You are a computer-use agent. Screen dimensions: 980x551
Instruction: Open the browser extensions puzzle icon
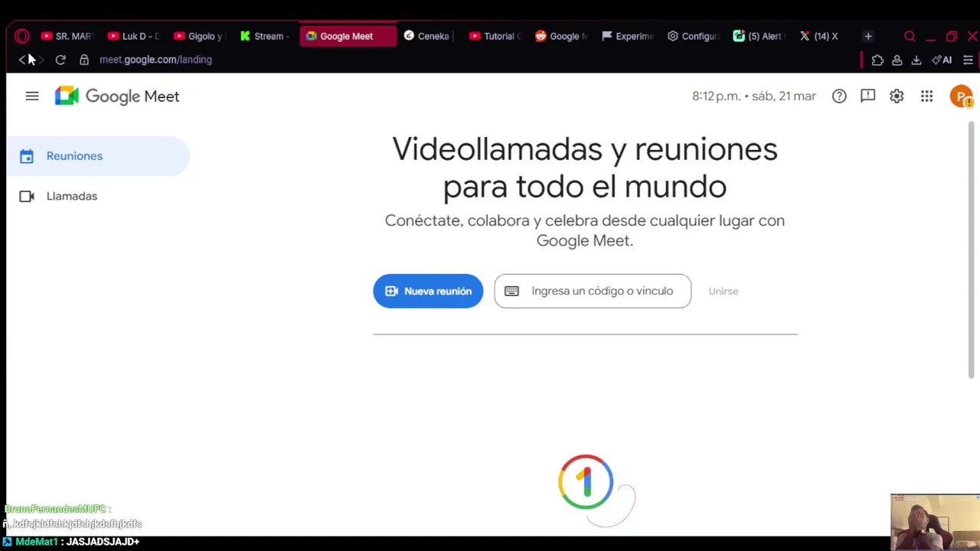(x=877, y=60)
